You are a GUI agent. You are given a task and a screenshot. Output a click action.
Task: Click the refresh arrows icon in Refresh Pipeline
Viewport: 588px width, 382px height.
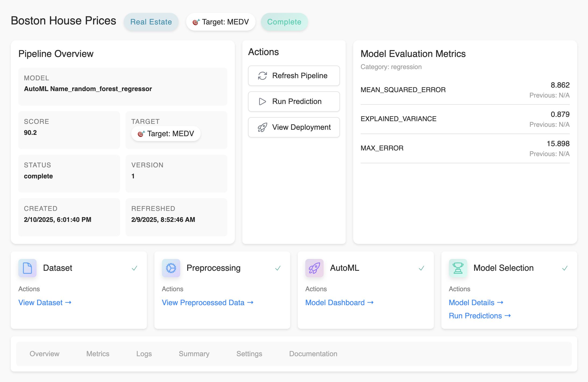(x=262, y=76)
